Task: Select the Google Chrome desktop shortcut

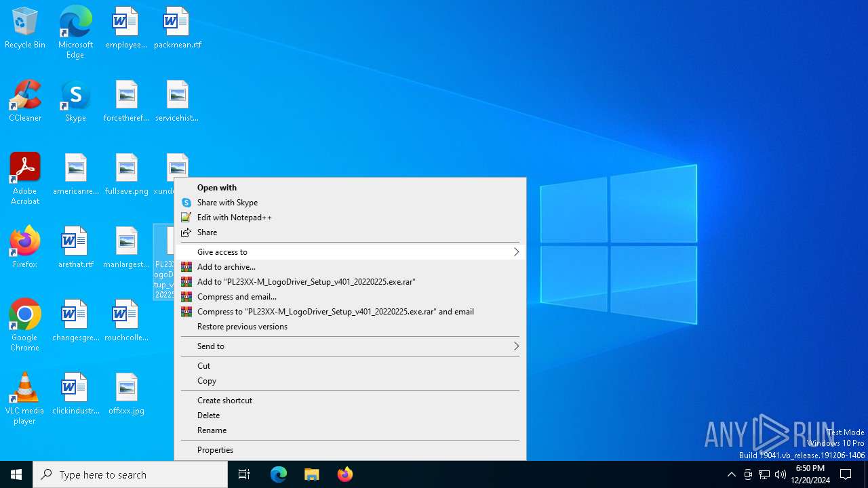Action: click(25, 325)
